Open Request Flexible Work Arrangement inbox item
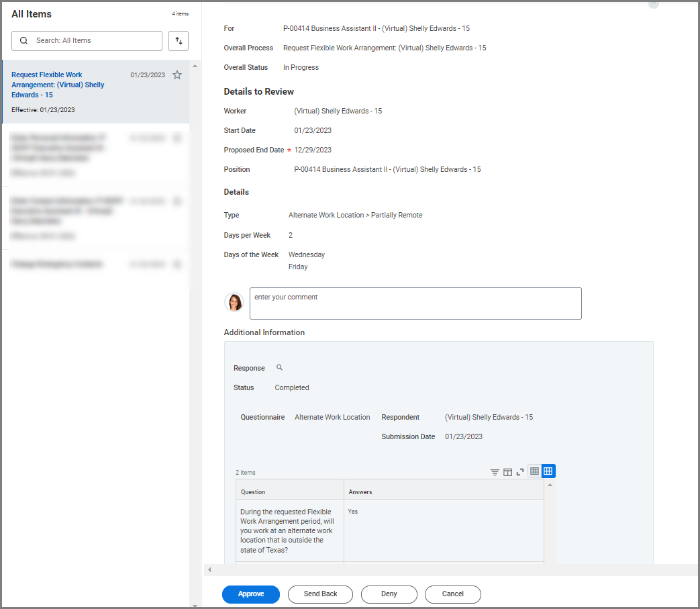Viewport: 700px width, 609px height. [58, 85]
